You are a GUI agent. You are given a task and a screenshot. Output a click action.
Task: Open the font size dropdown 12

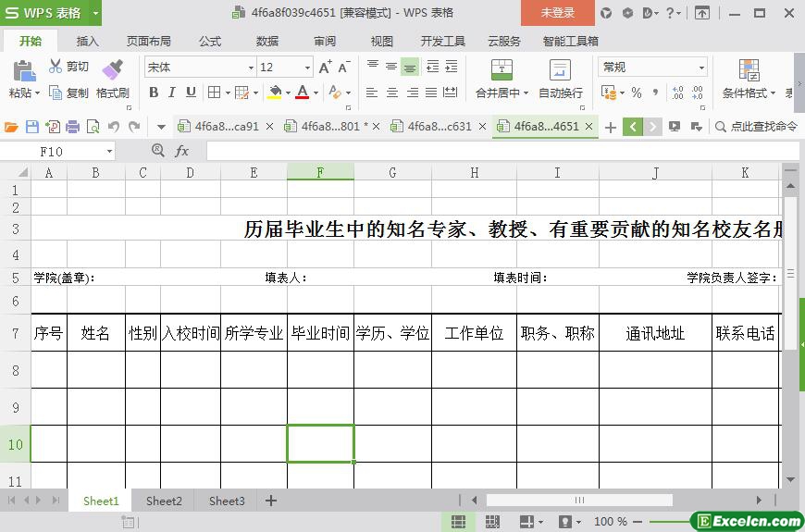click(x=307, y=68)
